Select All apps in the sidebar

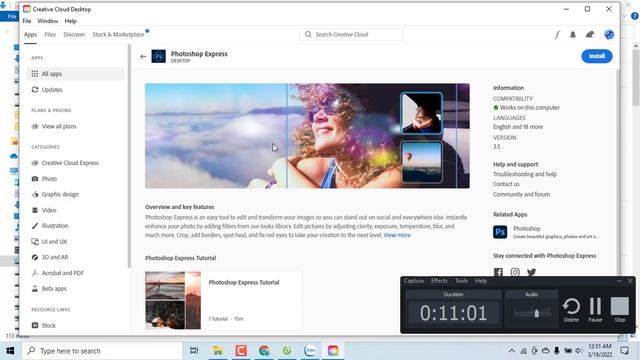(x=76, y=74)
